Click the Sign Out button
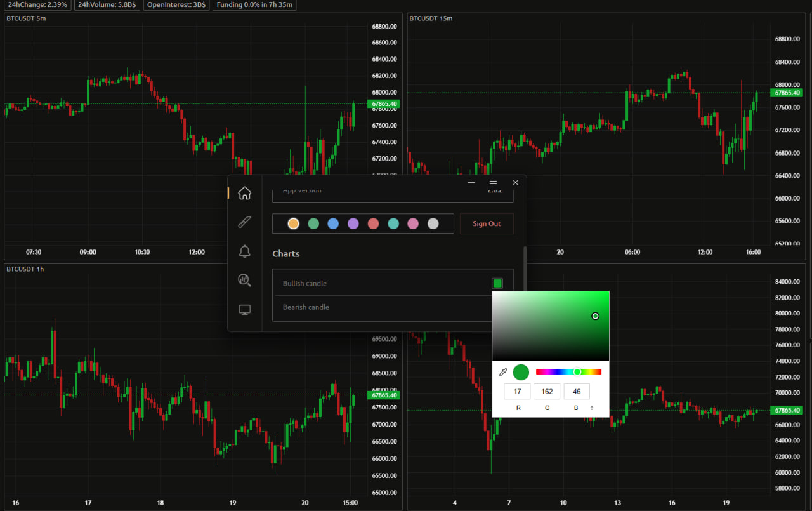This screenshot has width=812, height=511. [x=487, y=223]
